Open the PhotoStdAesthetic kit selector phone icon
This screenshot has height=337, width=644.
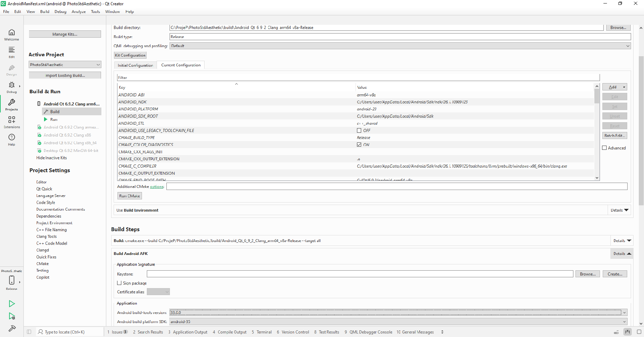point(12,280)
